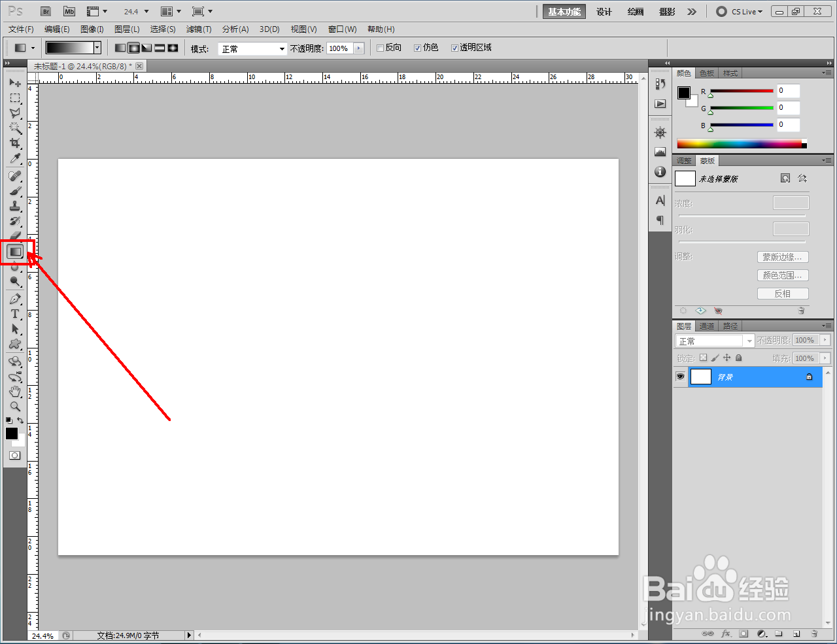
Task: Open the Info panel icon
Action: (x=660, y=171)
